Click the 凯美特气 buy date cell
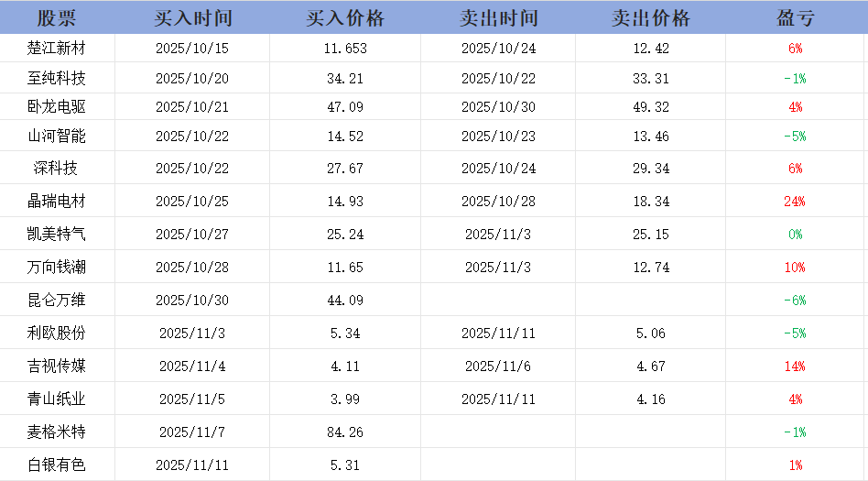 192,235
